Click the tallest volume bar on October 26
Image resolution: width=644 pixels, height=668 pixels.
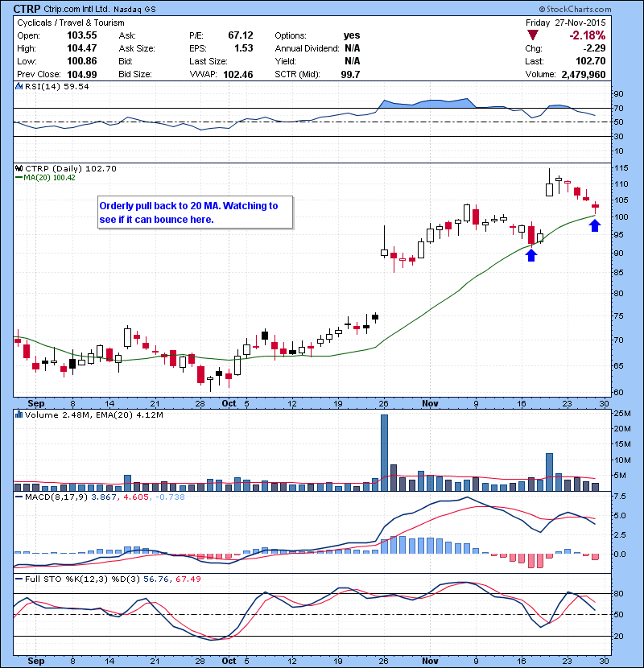[x=384, y=453]
